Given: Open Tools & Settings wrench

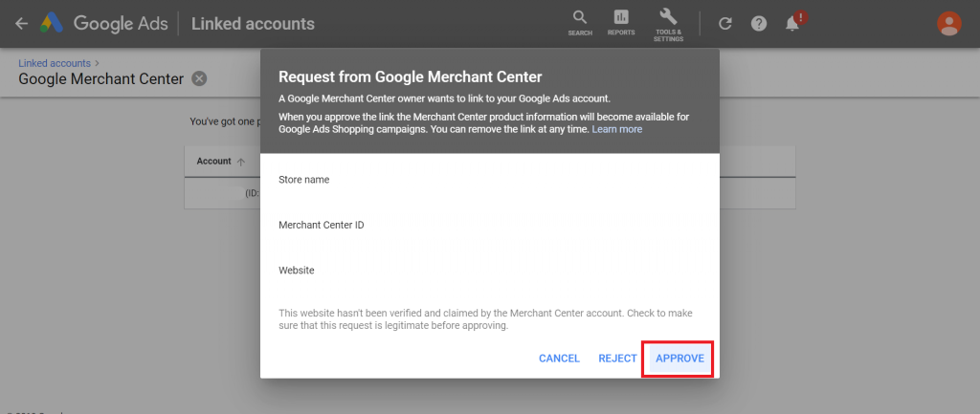Looking at the screenshot, I should click(x=668, y=25).
